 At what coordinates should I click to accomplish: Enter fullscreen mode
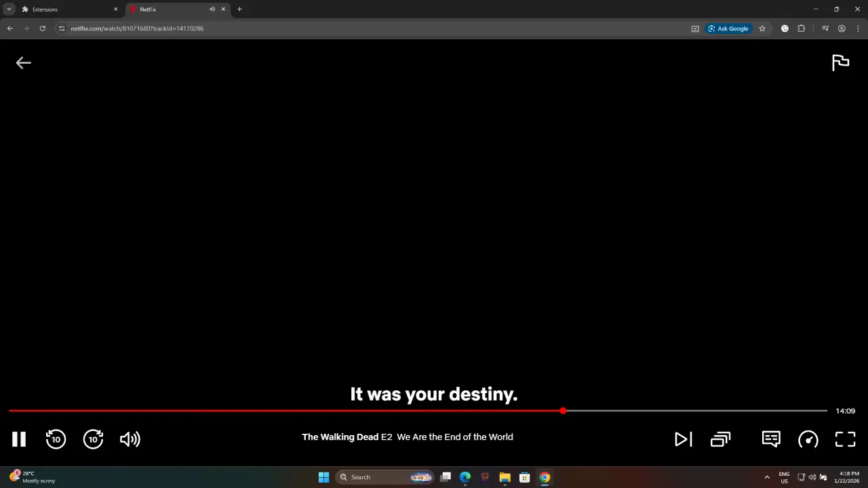click(845, 439)
